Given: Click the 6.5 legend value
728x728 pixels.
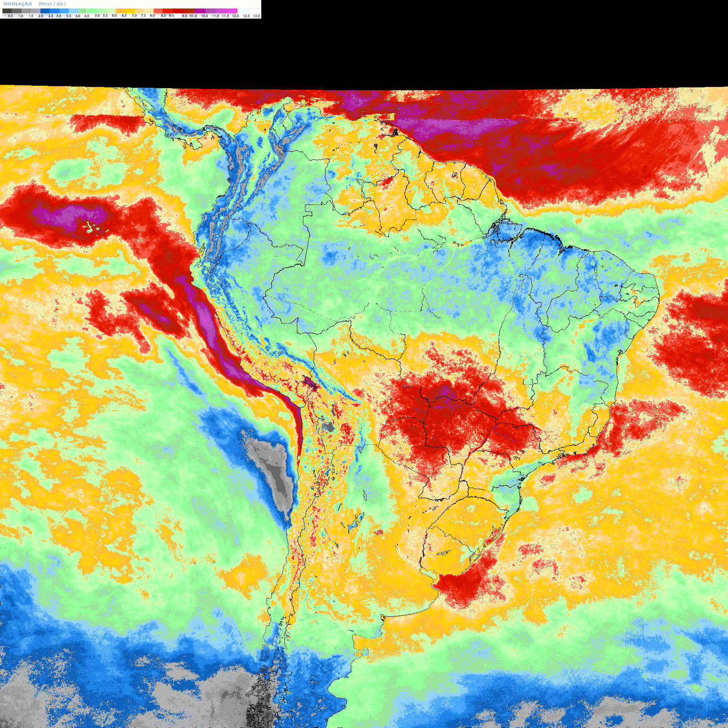Looking at the screenshot, I should [x=124, y=15].
